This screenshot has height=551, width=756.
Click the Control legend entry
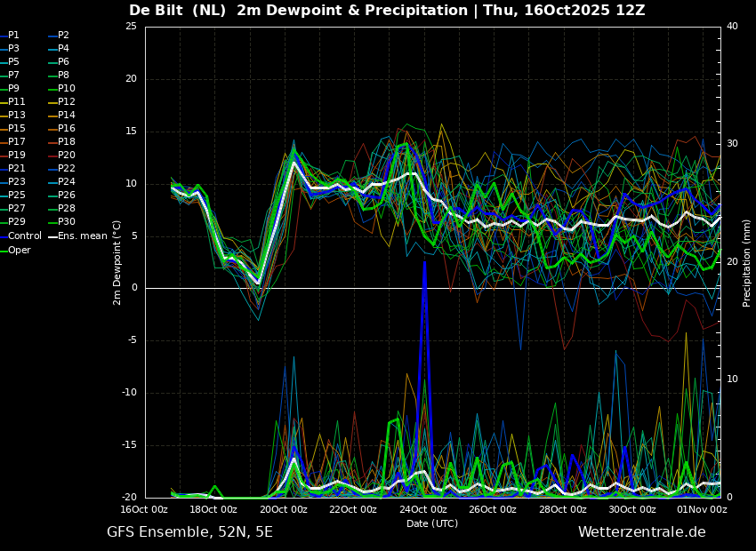click(20, 236)
